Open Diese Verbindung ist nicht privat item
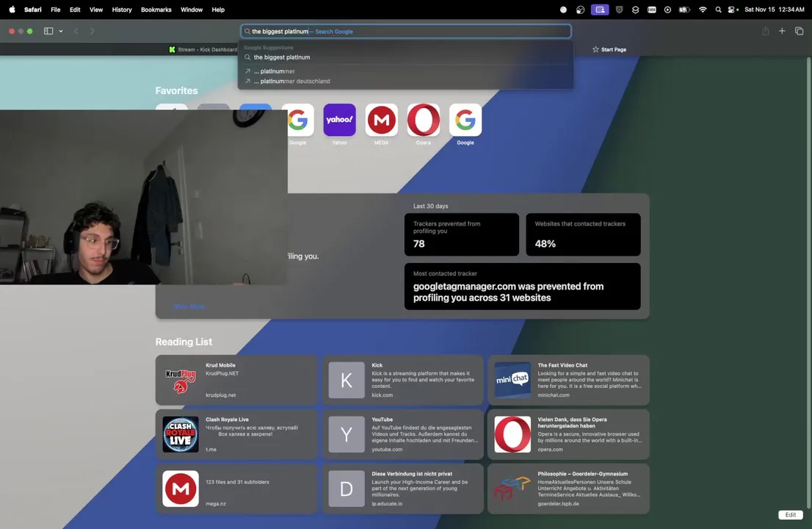Viewport: 812px width, 529px height. pos(402,489)
